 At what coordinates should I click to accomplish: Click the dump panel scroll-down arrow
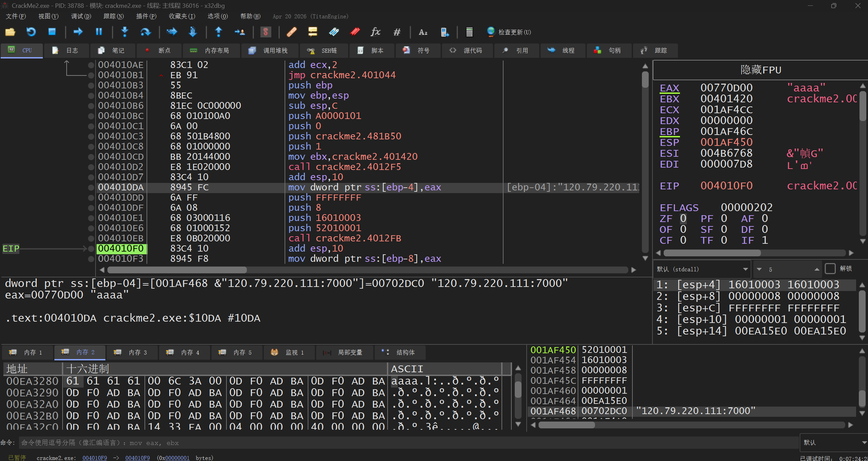(x=518, y=424)
